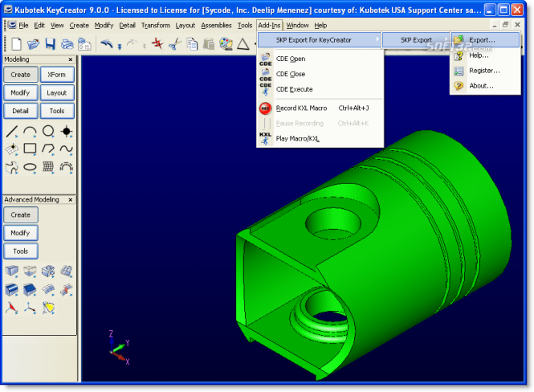Click the New file toolbar icon
Image resolution: width=534 pixels, height=392 pixels.
[16, 44]
